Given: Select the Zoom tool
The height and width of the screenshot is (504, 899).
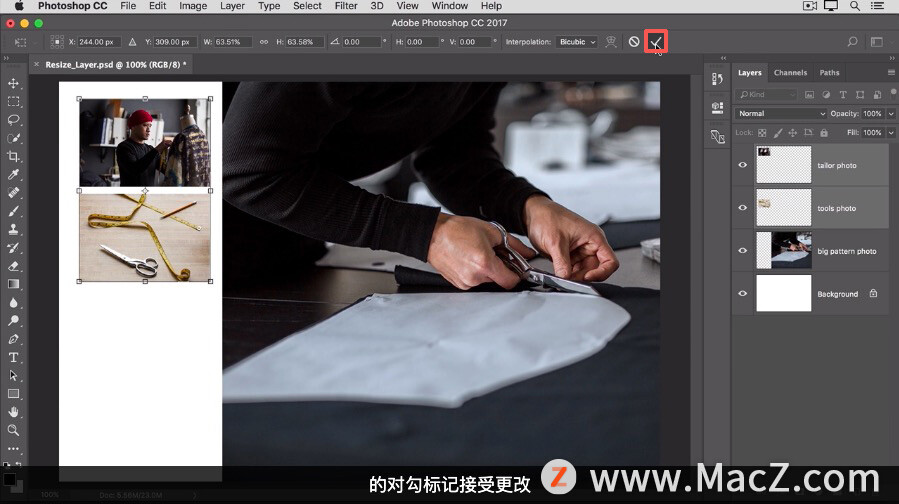Looking at the screenshot, I should coord(13,430).
